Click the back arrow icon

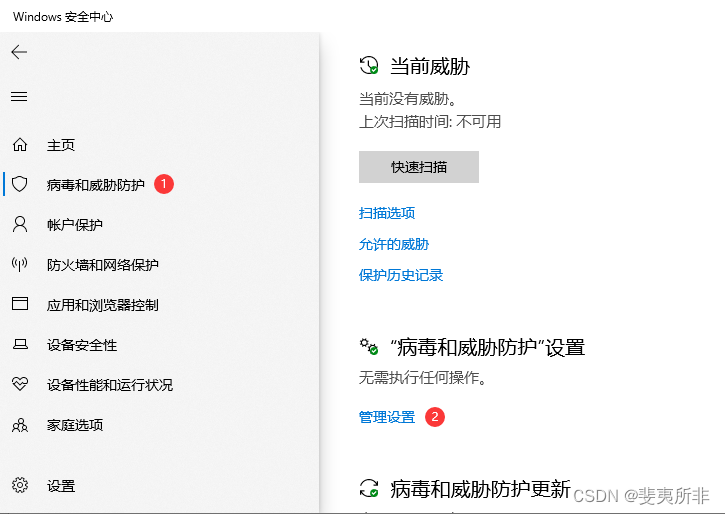coord(19,52)
